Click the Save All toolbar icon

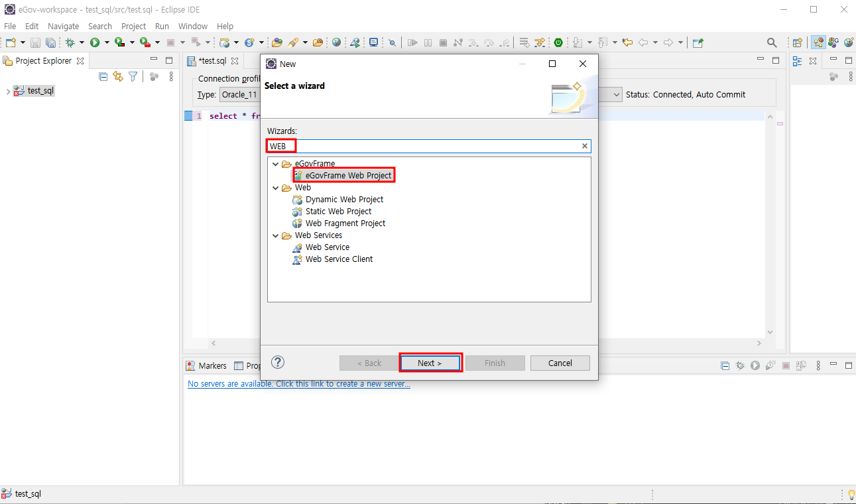tap(50, 42)
